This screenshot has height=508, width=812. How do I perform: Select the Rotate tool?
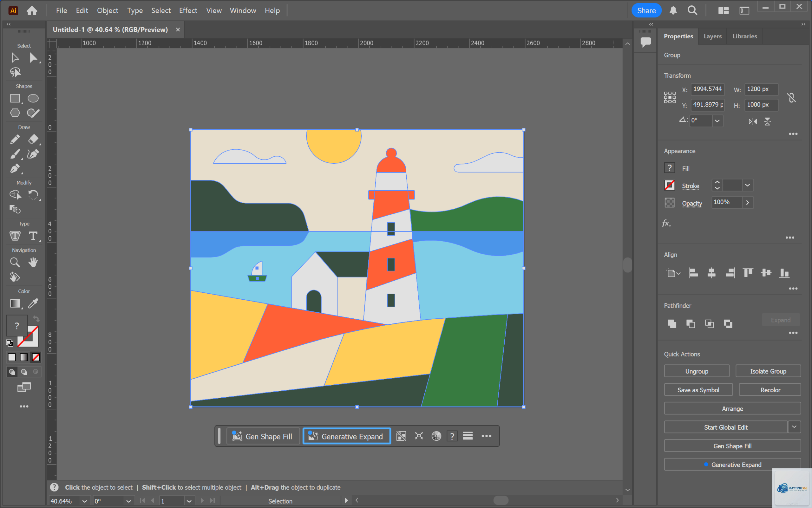click(33, 194)
